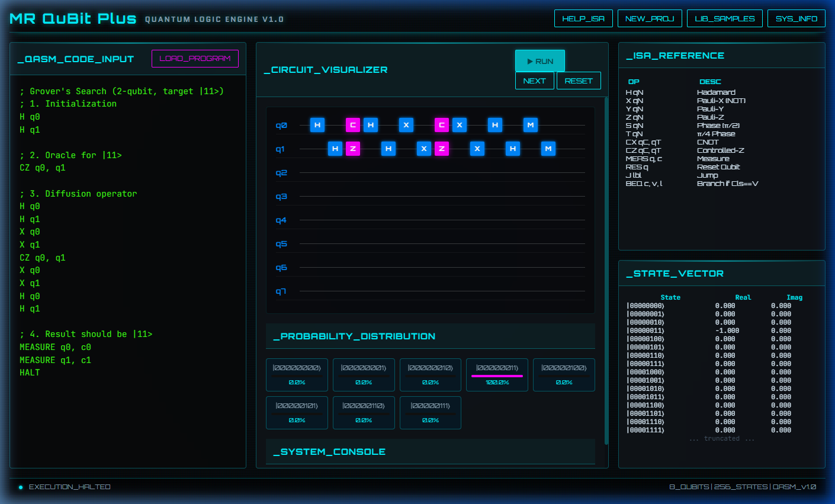
Task: Click the |00000011⟩ row in the state vector
Action: [x=721, y=330]
